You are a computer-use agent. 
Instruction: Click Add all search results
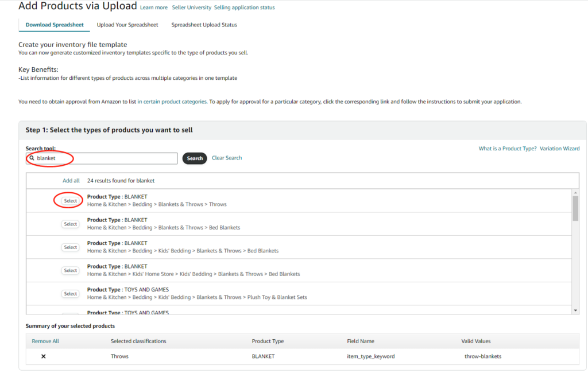(71, 181)
